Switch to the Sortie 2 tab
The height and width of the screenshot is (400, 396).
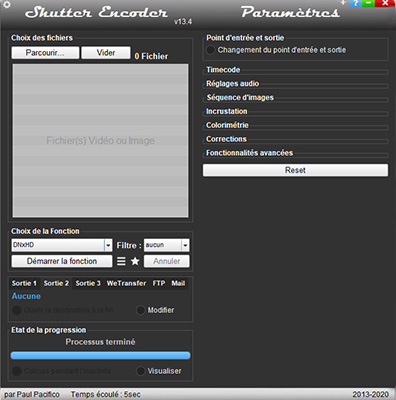pos(56,283)
